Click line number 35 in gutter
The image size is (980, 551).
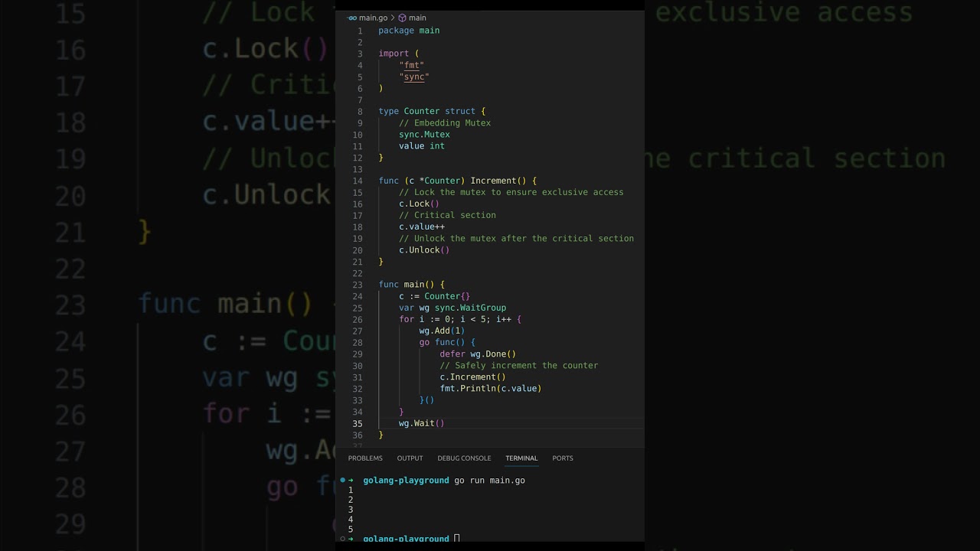point(358,423)
